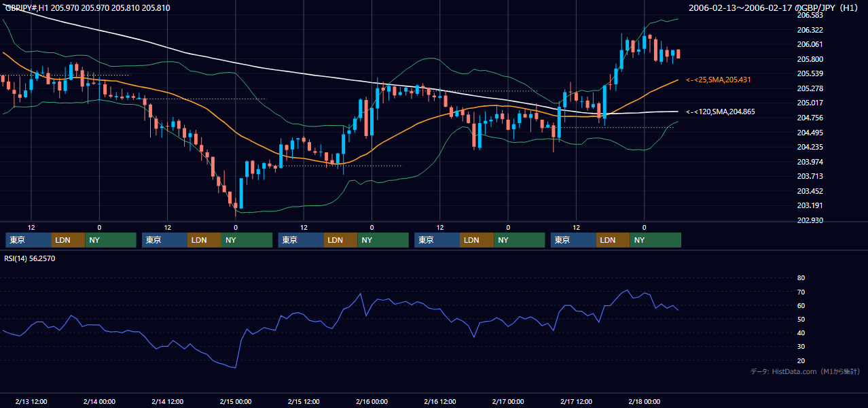Image resolution: width=868 pixels, height=408 pixels.
Task: Select price level 206.061 on the axis
Action: pyautogui.click(x=810, y=44)
